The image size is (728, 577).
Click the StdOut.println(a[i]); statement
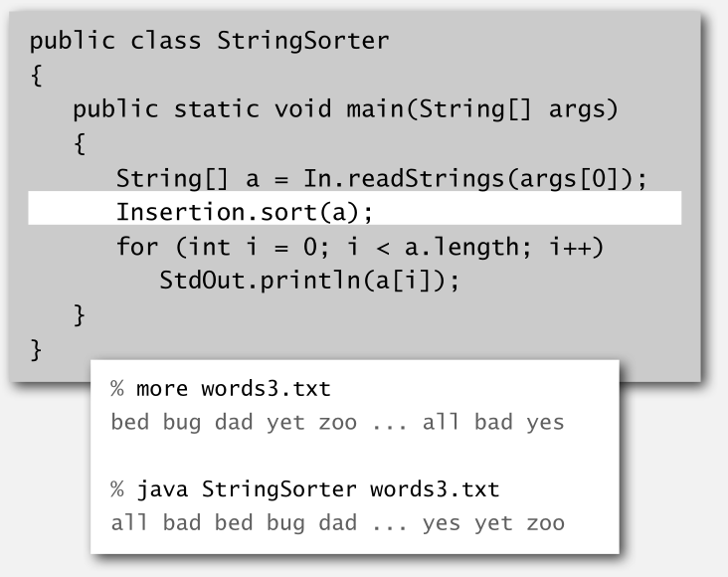309,281
